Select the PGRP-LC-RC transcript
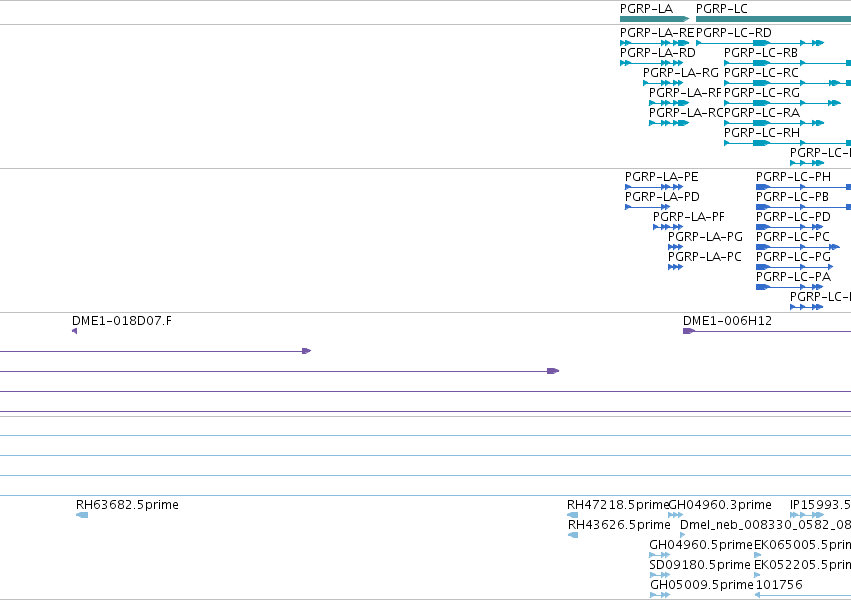851x600 pixels. click(761, 73)
